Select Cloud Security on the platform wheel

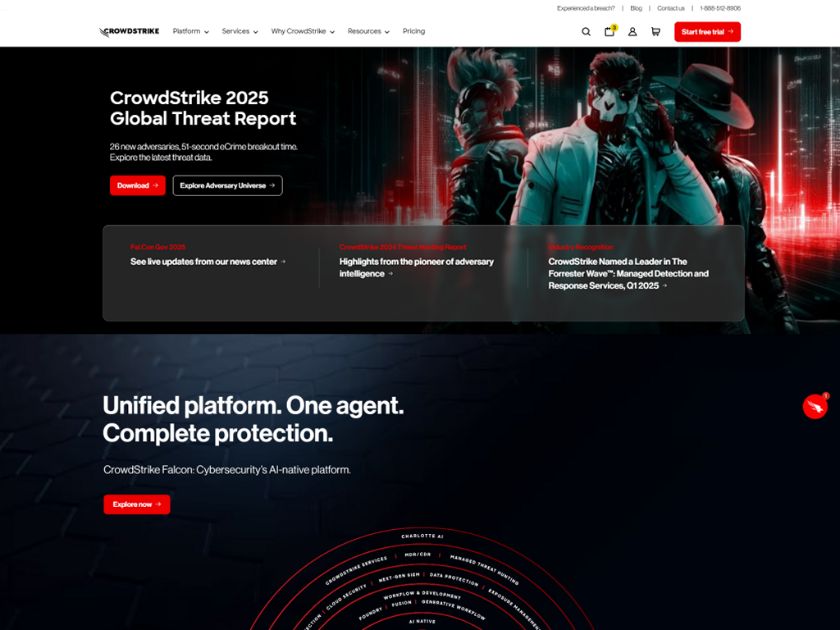[346, 597]
